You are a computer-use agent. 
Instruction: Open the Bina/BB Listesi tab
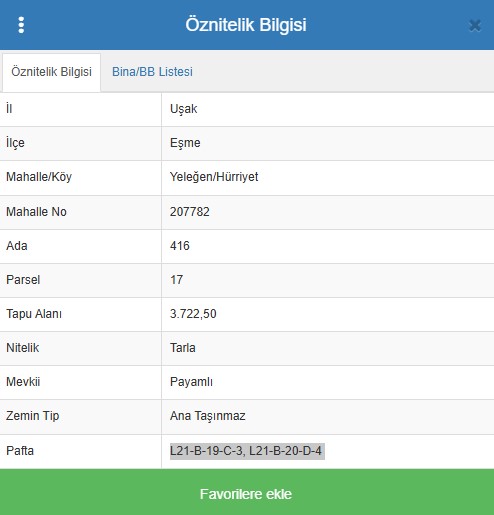click(x=152, y=72)
